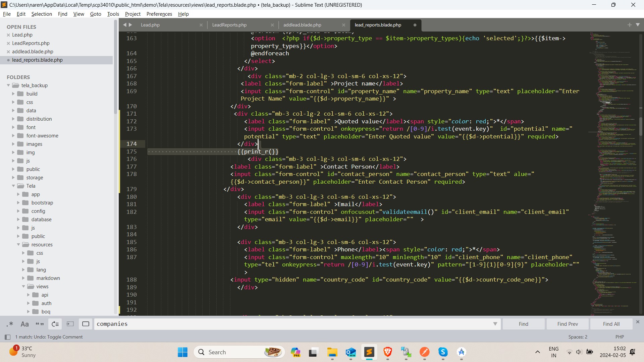Navigate to previous tab with left arrow
Viewport: 644px width, 362px height.
coord(124,25)
